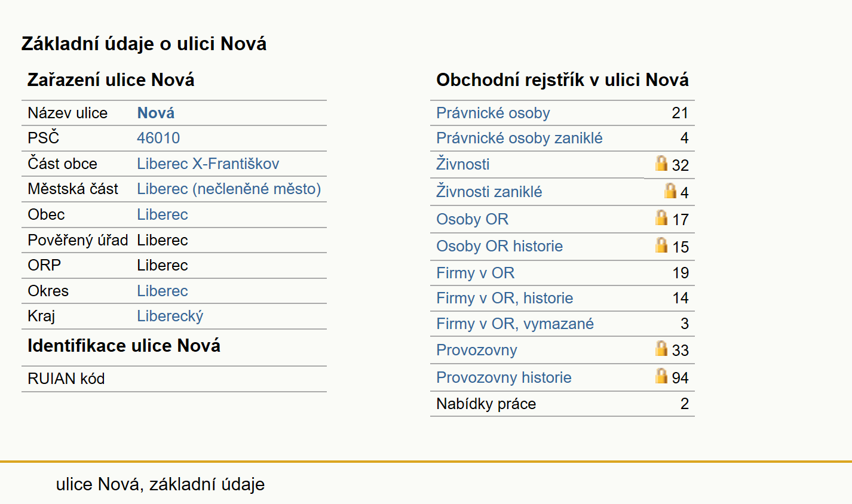Click lock icon in Osoby OR historie row
The height and width of the screenshot is (504, 852).
pos(661,245)
